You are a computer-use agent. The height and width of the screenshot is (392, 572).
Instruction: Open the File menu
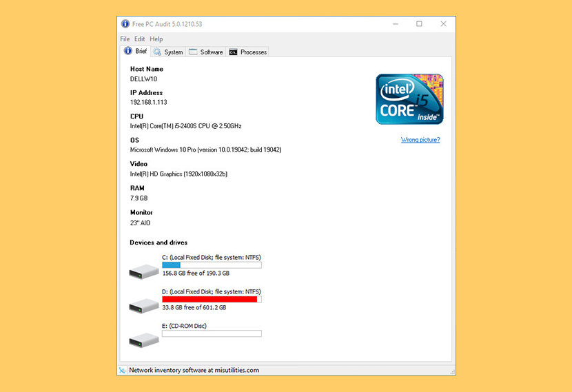125,39
